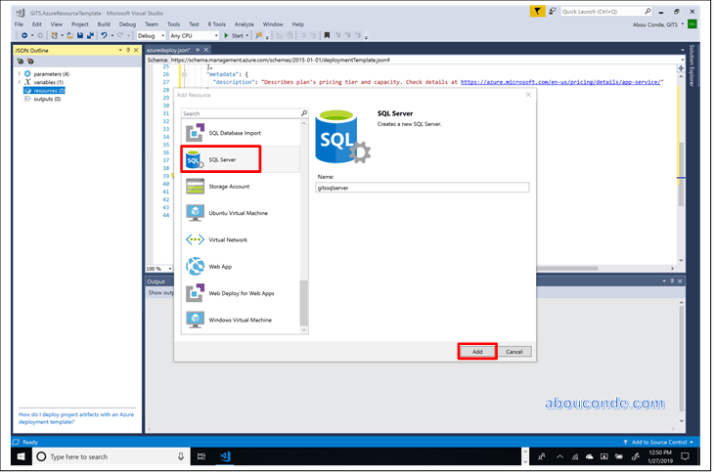Select Windows Virtual Machine resource
This screenshot has height=472, width=714.
pos(239,320)
